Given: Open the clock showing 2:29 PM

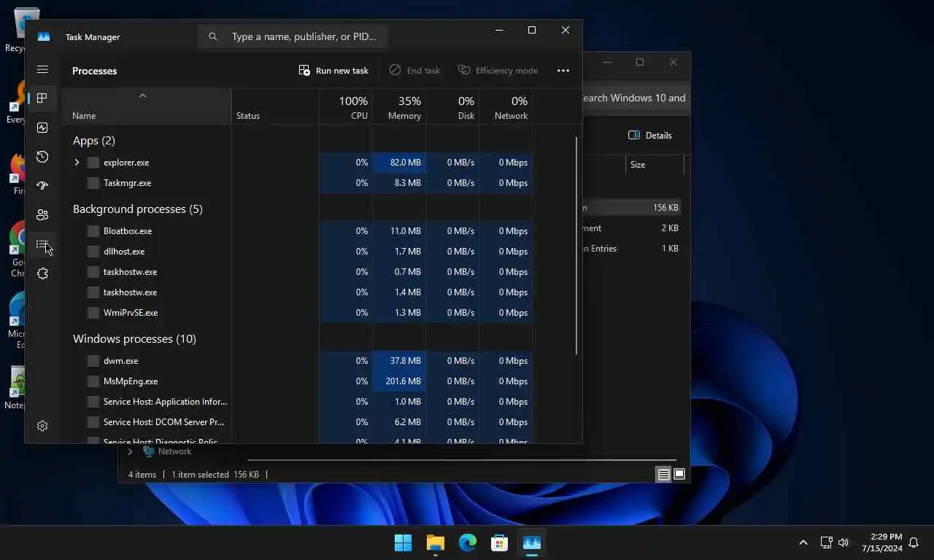Looking at the screenshot, I should (881, 542).
